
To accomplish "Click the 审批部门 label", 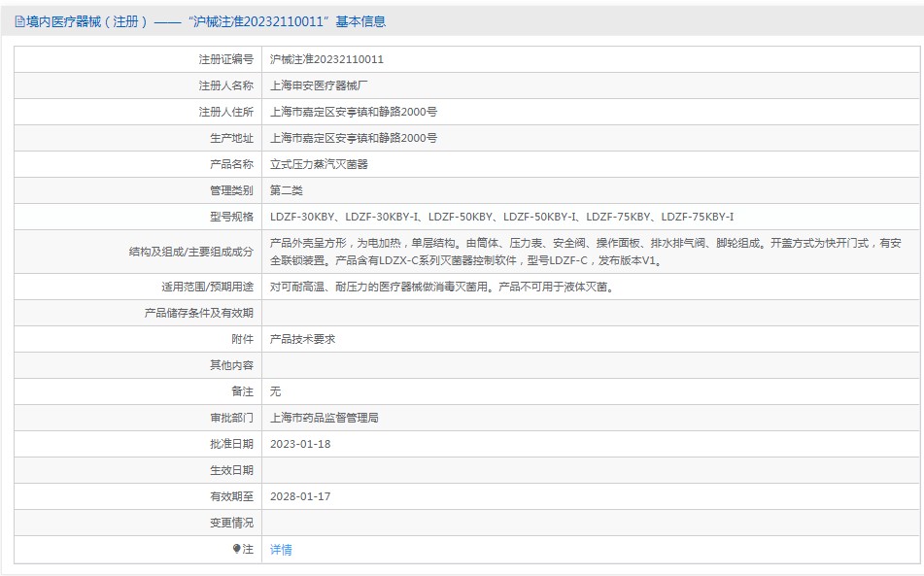I will (231, 418).
